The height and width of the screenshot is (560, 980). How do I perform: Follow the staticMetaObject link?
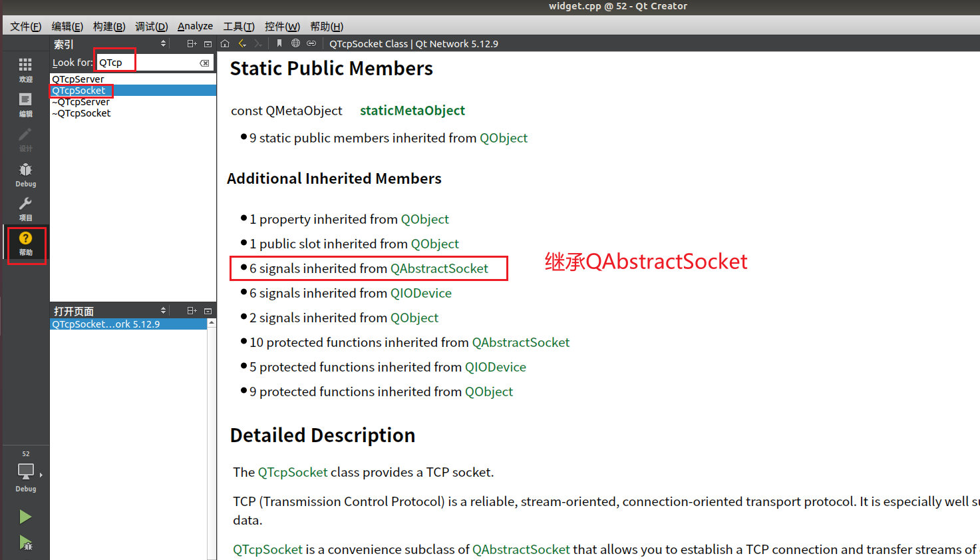click(x=412, y=111)
